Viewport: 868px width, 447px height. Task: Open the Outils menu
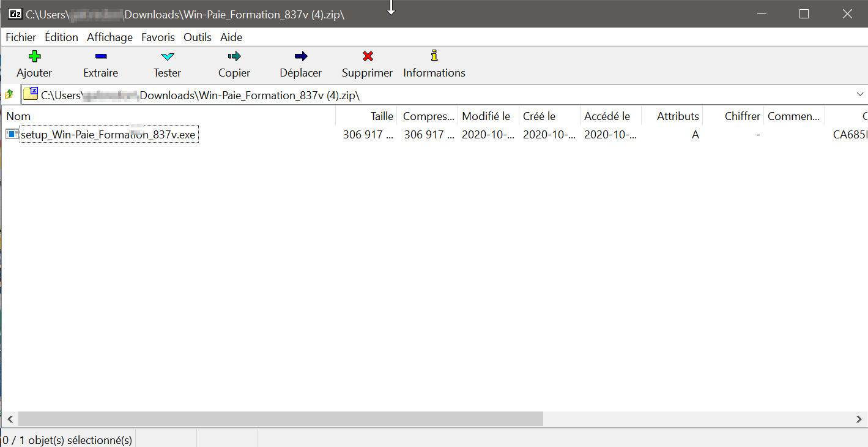197,37
